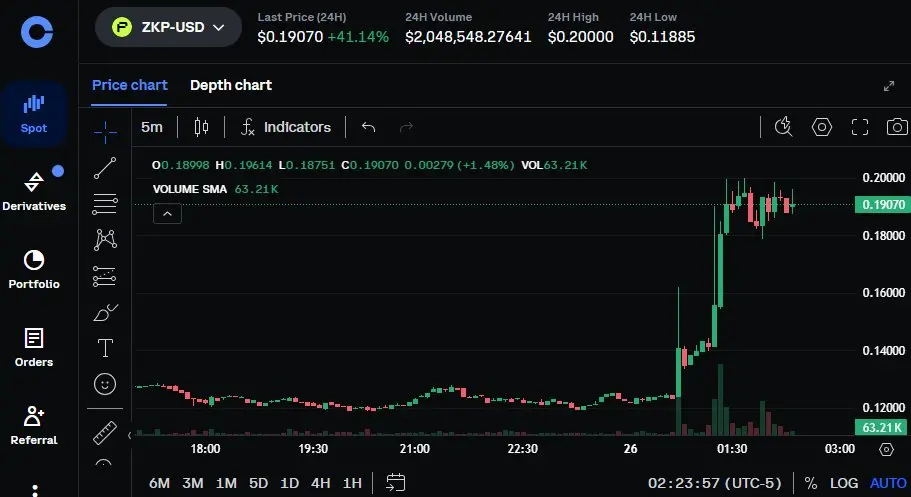The height and width of the screenshot is (497, 911).
Task: Open the Indicators menu
Action: point(285,127)
